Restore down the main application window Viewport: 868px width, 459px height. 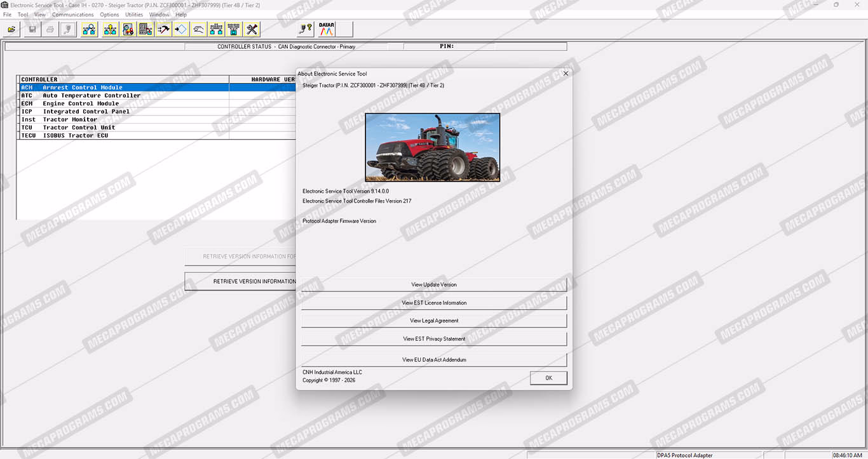[x=836, y=5]
